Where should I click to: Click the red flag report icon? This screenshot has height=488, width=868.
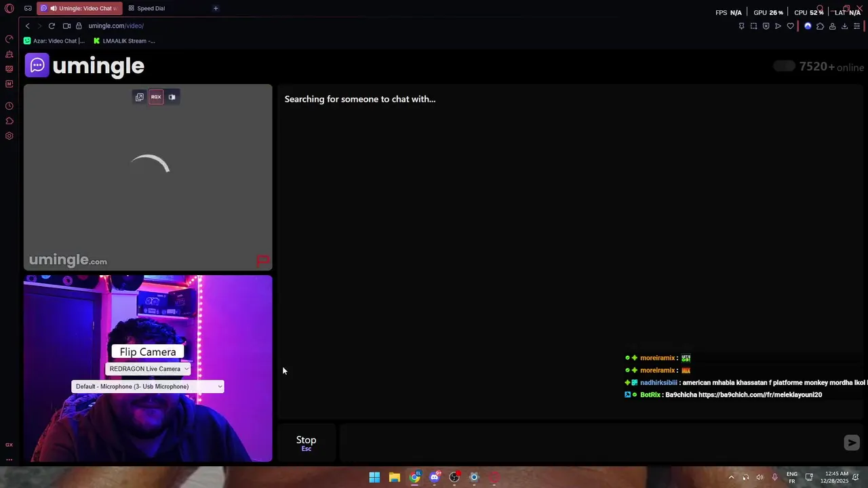coord(263,260)
